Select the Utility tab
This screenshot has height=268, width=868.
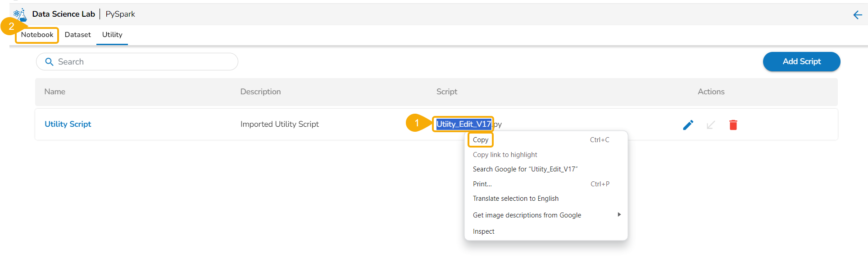(112, 35)
